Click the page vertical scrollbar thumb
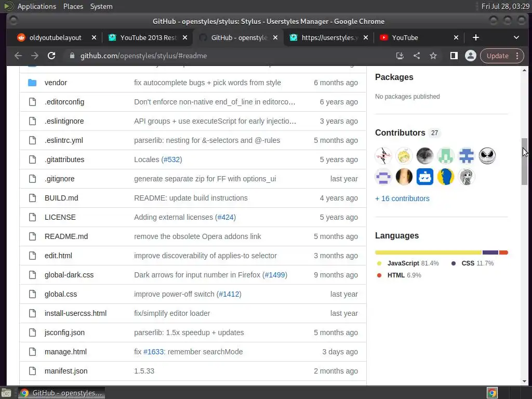Image resolution: width=532 pixels, height=399 pixels. click(x=524, y=162)
